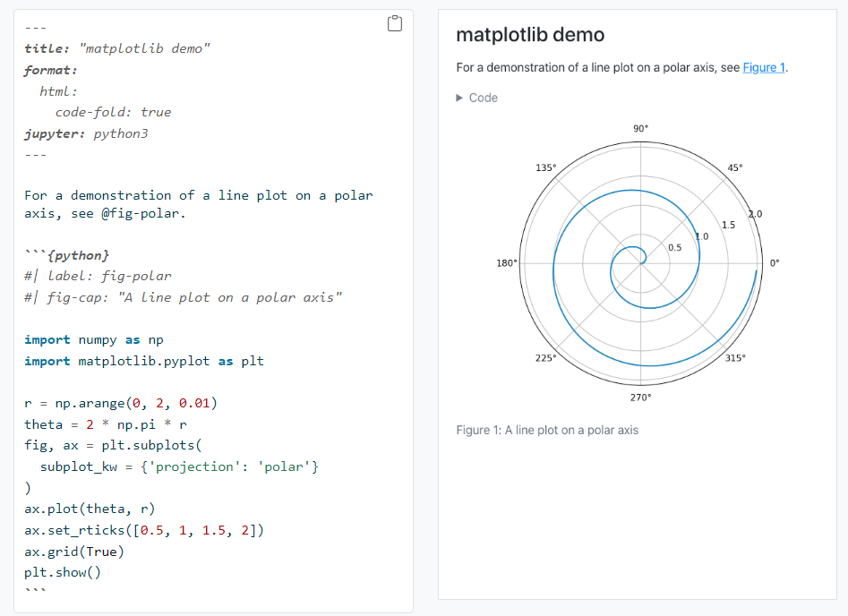Image resolution: width=848 pixels, height=616 pixels.
Task: Place cursor on the title YAML line
Action: [117, 48]
